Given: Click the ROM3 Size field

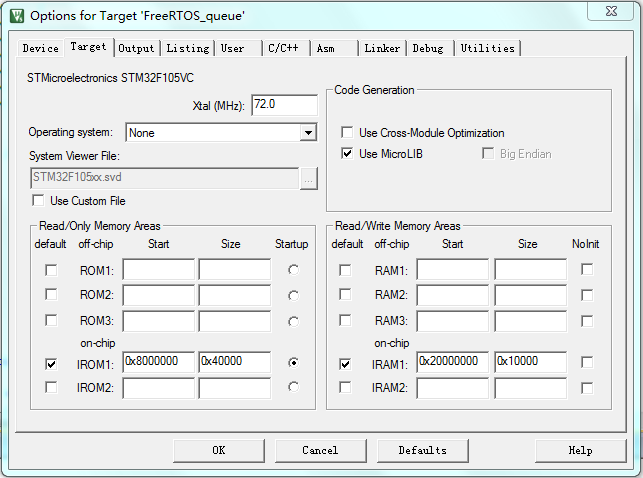Looking at the screenshot, I should pos(235,321).
